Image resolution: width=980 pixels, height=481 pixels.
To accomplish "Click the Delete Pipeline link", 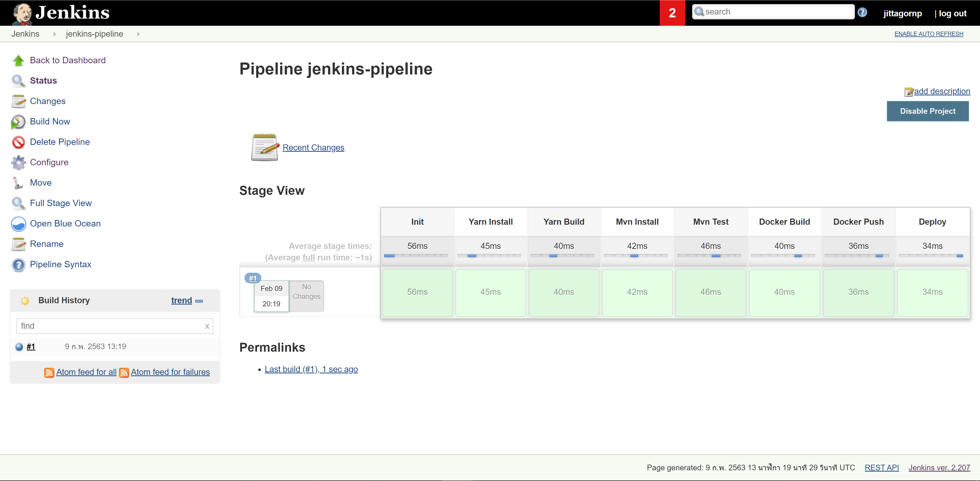I will [x=60, y=142].
